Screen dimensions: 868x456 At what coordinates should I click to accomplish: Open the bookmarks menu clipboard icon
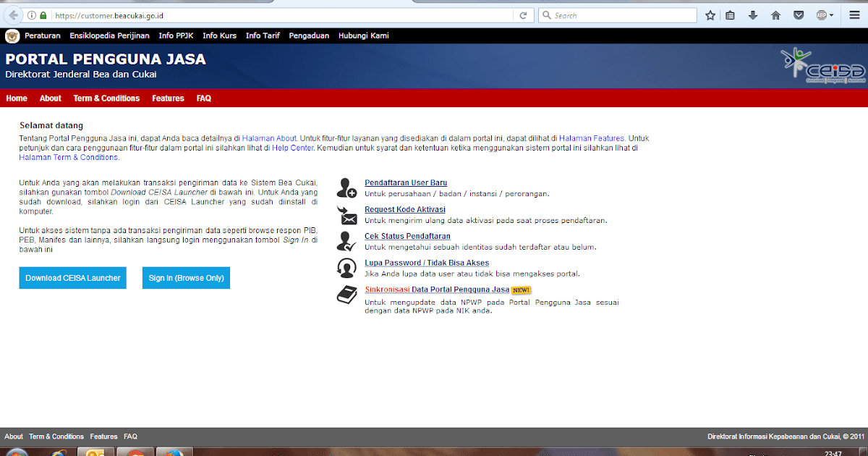pyautogui.click(x=730, y=15)
